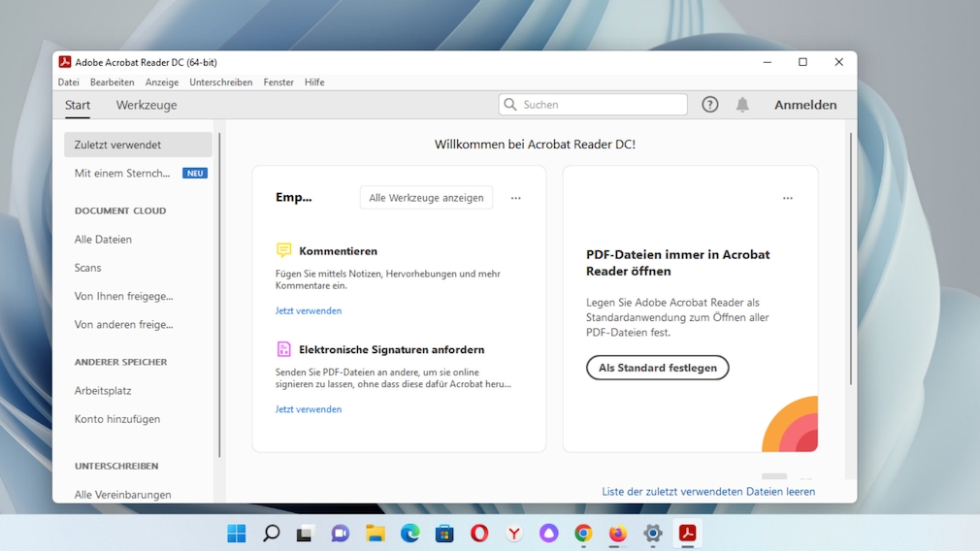Open the three-dot menu of the Empfohlen card
Screen dimensions: 980x551
[x=516, y=198]
